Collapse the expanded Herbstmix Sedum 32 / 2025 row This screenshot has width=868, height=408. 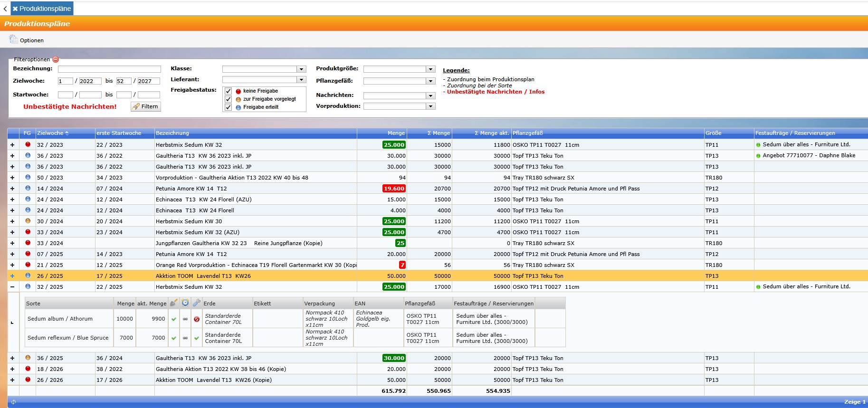[12, 287]
